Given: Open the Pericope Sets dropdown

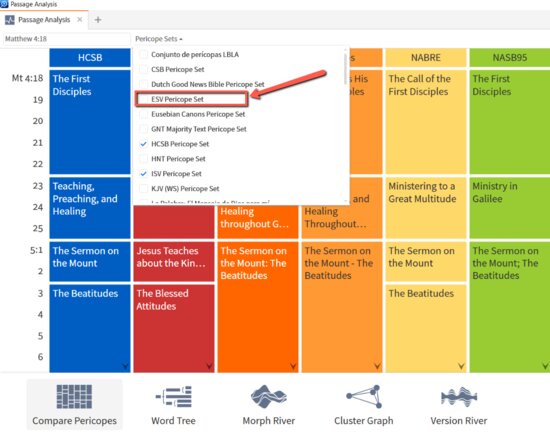Looking at the screenshot, I should point(159,39).
